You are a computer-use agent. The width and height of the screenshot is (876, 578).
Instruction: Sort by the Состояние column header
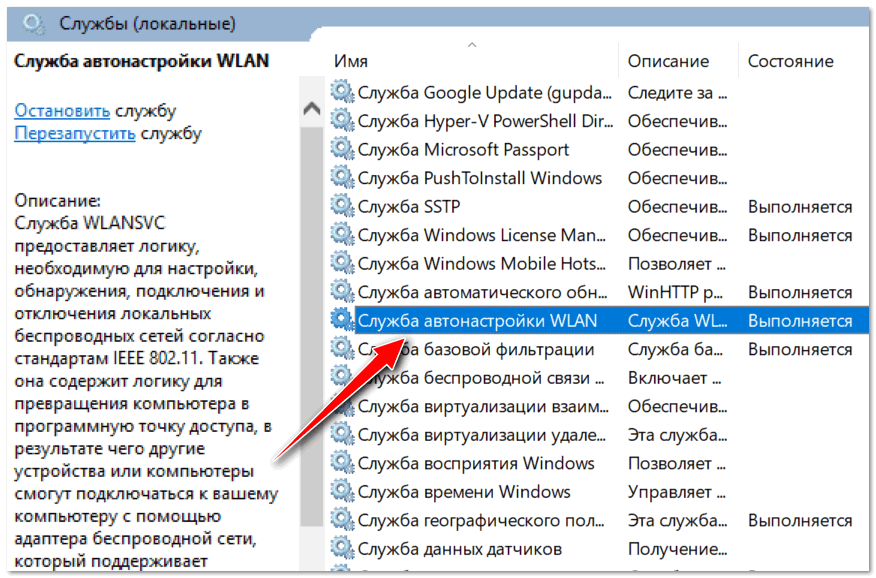pos(790,61)
